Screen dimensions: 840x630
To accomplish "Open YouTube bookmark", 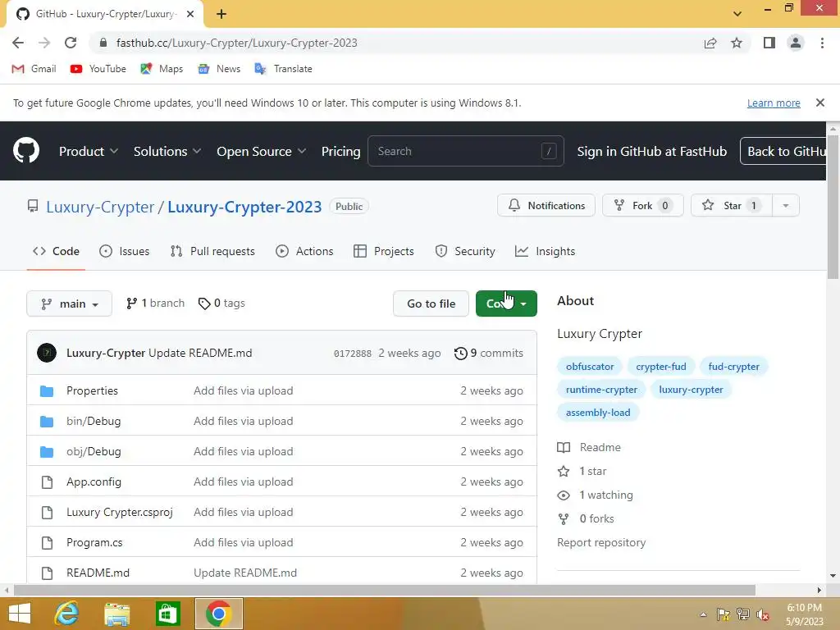I will pos(98,69).
